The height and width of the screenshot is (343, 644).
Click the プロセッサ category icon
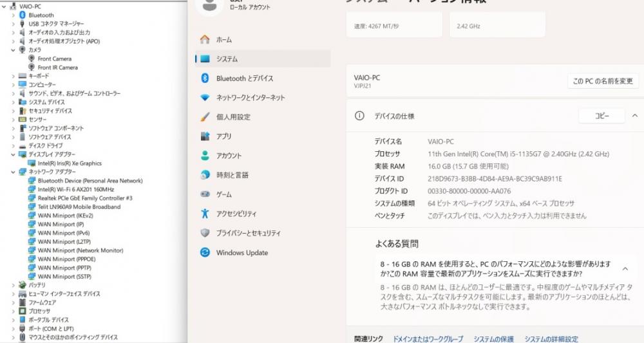[x=23, y=311]
